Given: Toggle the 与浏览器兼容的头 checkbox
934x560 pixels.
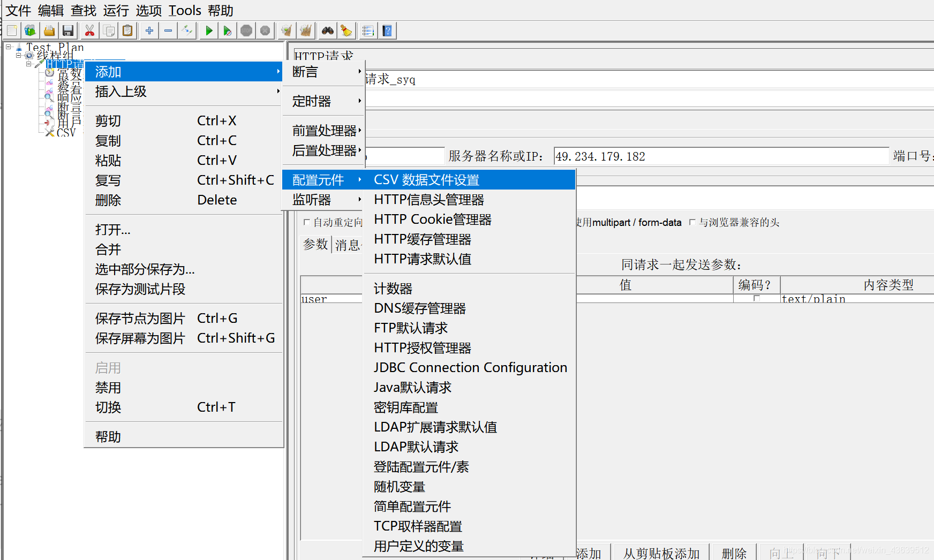Looking at the screenshot, I should coord(692,222).
